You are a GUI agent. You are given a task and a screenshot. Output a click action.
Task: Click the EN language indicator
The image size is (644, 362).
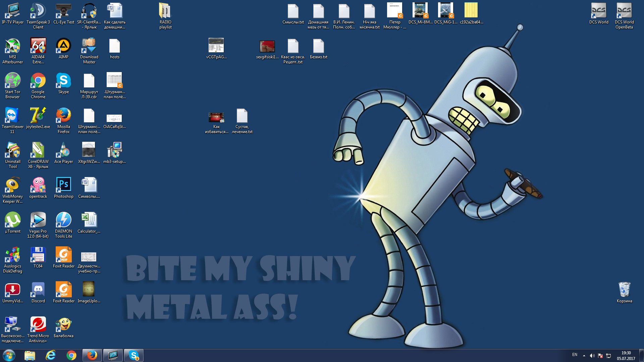coord(572,355)
